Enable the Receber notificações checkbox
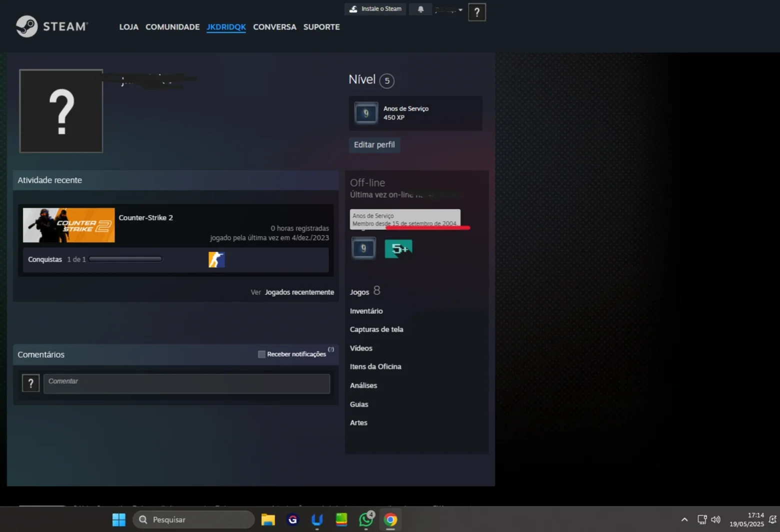Viewport: 780px width, 532px height. pos(261,354)
